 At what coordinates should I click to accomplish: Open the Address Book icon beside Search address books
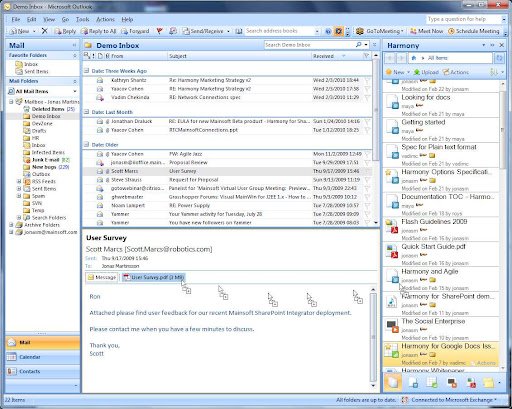[239, 31]
